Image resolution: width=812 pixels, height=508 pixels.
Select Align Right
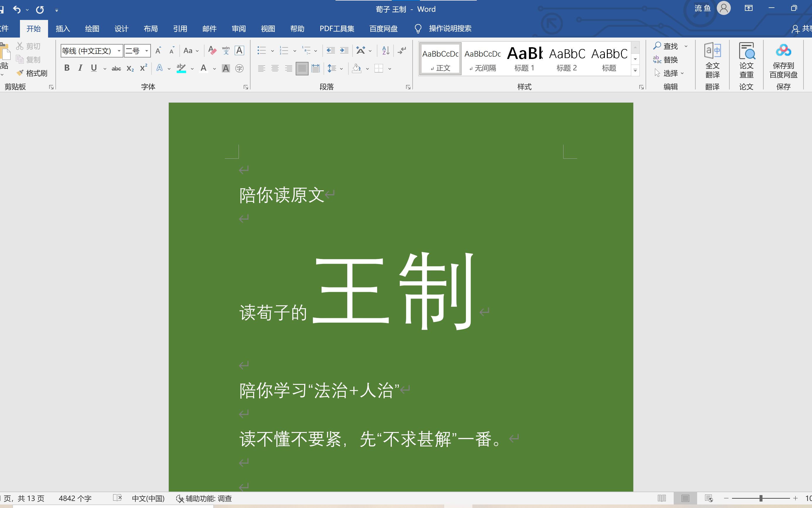click(288, 69)
